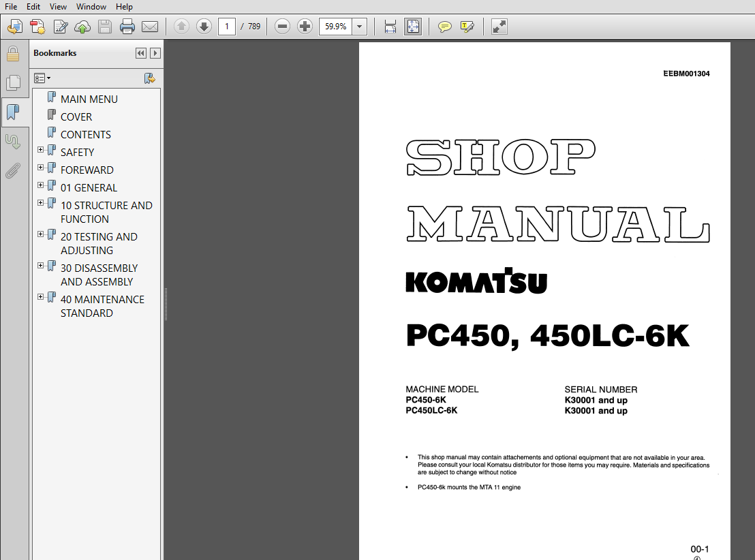Expand 30 DISASSEMBLY AND ASSEMBLY bookmark
The height and width of the screenshot is (560, 755).
click(40, 266)
